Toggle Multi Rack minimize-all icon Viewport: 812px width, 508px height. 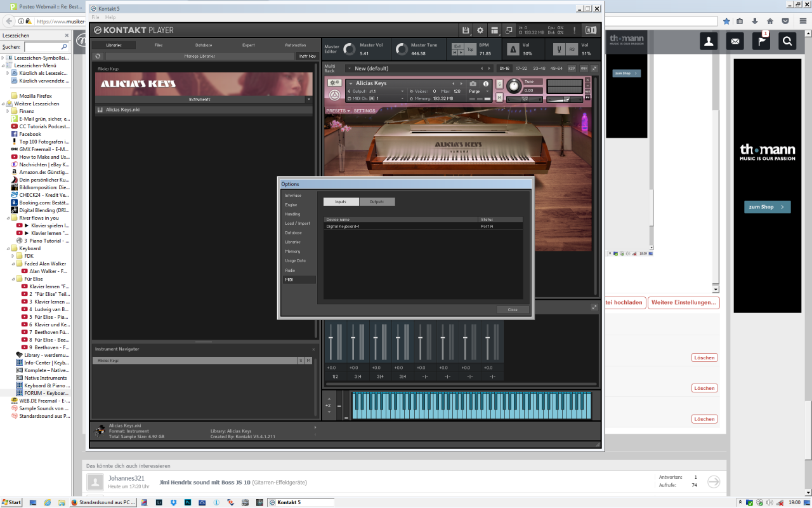[594, 68]
